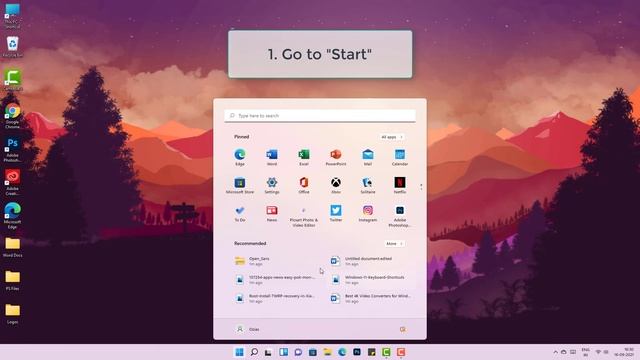Open Search from the taskbar
640x360 pixels.
point(254,352)
